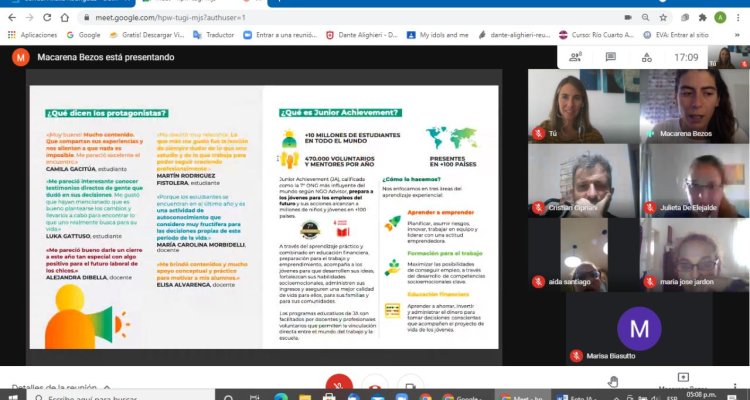Open the dante-alighieri-reu... bookmark

[x=514, y=35]
